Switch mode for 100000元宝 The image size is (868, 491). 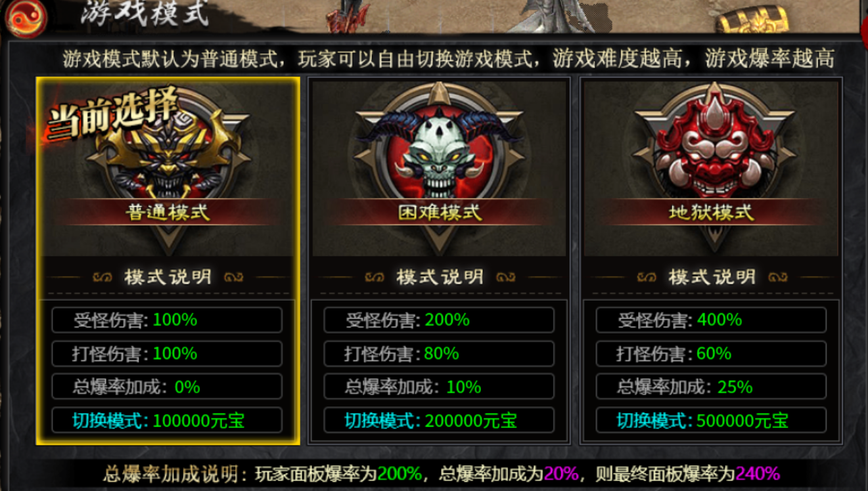click(x=168, y=420)
